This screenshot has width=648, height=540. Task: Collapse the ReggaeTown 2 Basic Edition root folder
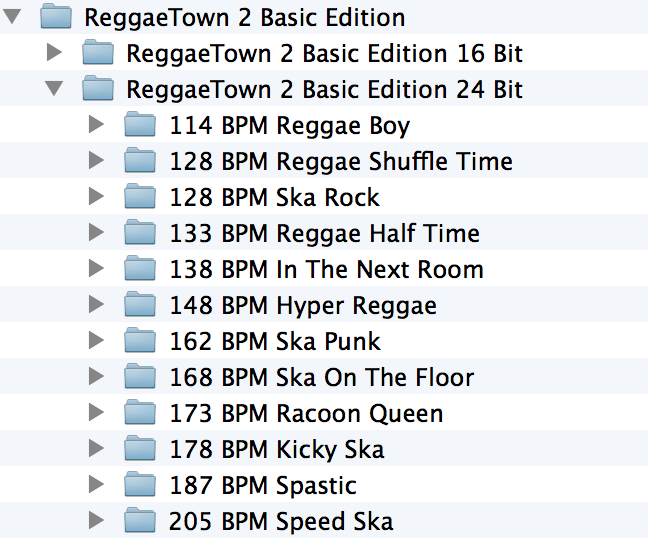(12, 17)
